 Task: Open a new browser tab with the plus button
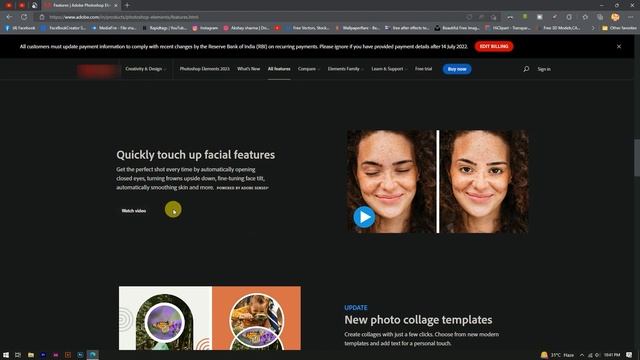pyautogui.click(x=127, y=5)
